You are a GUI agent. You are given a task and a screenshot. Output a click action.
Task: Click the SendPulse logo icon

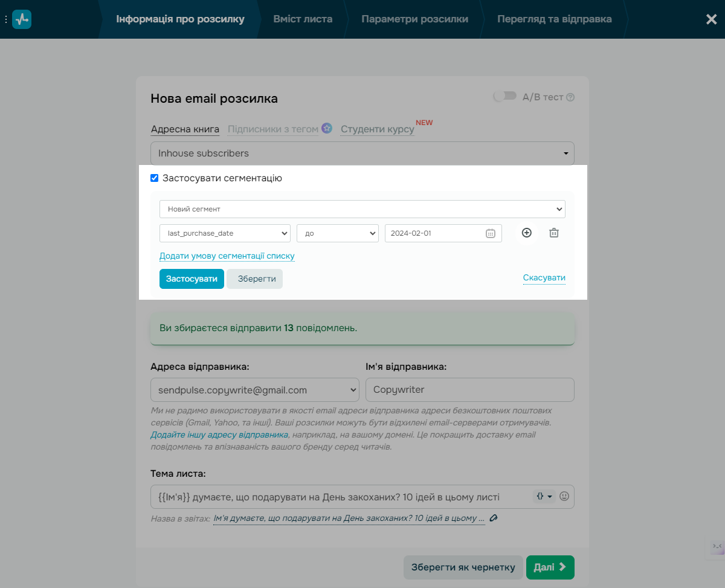tap(22, 19)
